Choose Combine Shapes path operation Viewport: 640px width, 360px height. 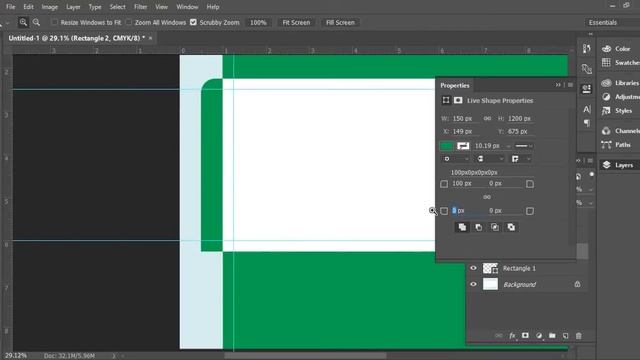tap(462, 227)
